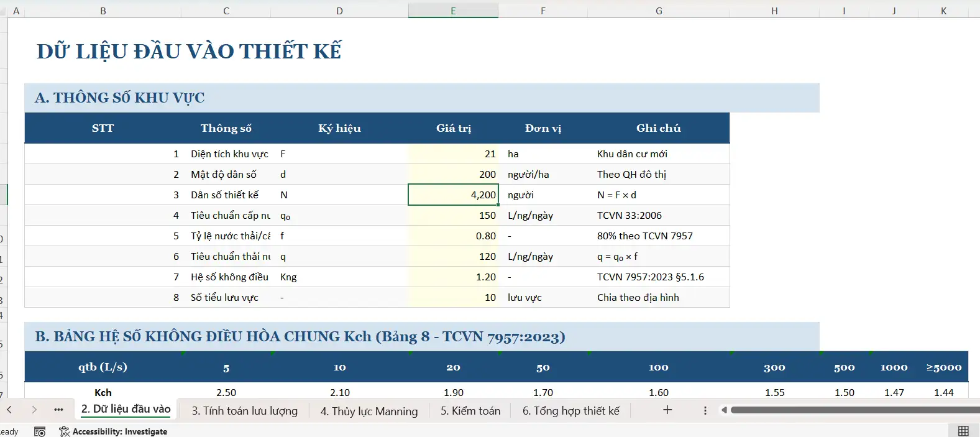Add a new sheet with plus button

click(667, 410)
